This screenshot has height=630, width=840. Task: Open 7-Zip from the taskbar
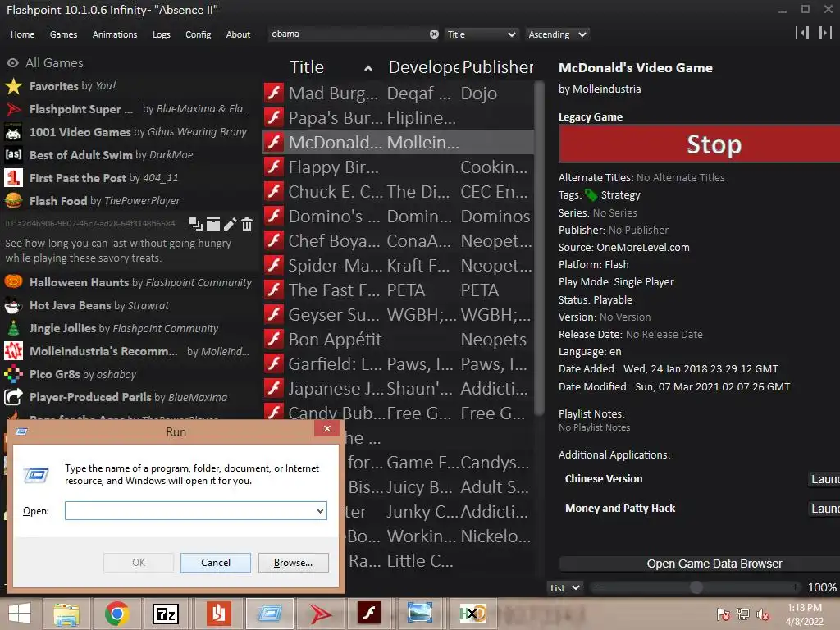(x=166, y=614)
